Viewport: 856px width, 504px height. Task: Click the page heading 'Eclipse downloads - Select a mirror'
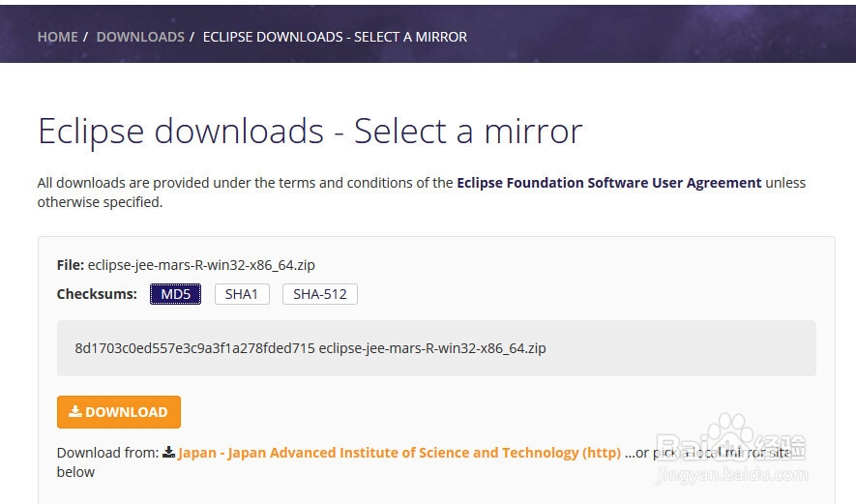[x=310, y=131]
